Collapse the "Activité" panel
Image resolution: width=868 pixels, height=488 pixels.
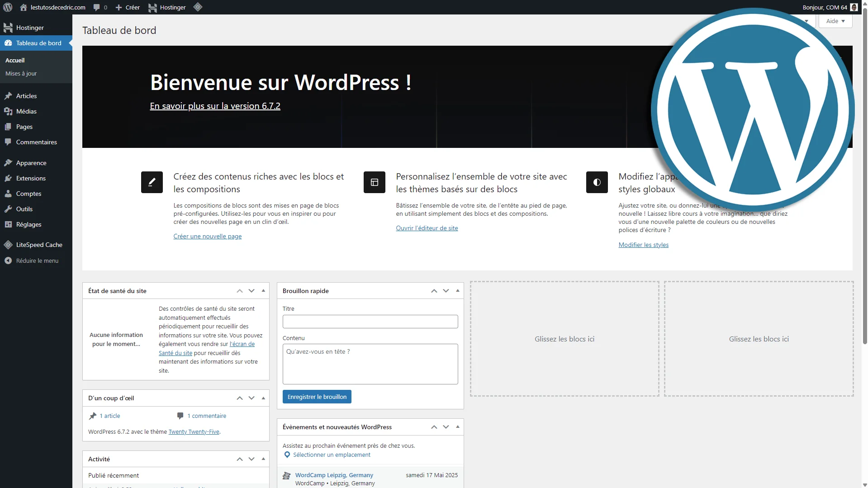tap(263, 459)
